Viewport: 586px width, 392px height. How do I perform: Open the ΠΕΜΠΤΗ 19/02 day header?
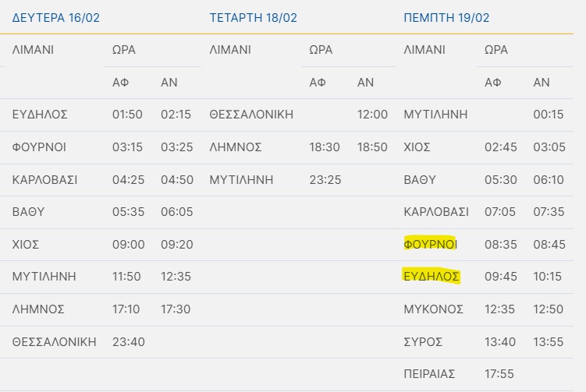(x=446, y=17)
